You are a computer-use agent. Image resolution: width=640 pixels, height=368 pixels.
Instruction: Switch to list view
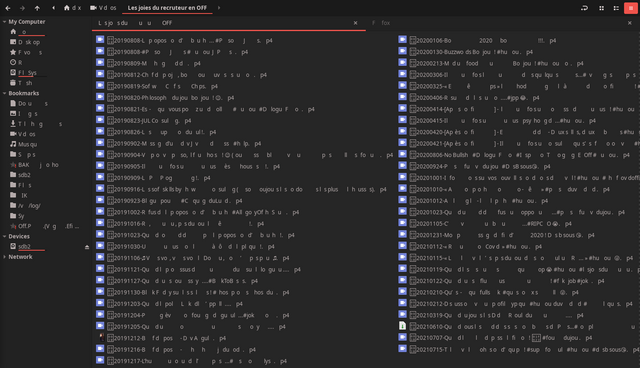click(x=616, y=8)
